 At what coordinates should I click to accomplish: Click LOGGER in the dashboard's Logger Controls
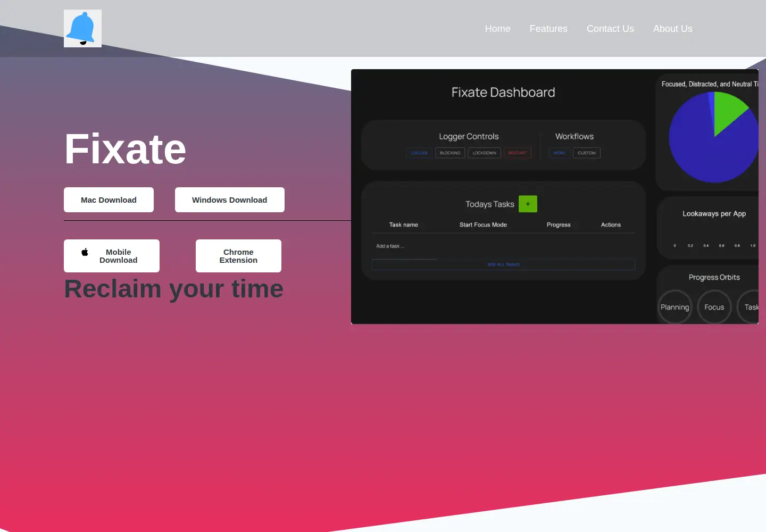[x=419, y=153]
